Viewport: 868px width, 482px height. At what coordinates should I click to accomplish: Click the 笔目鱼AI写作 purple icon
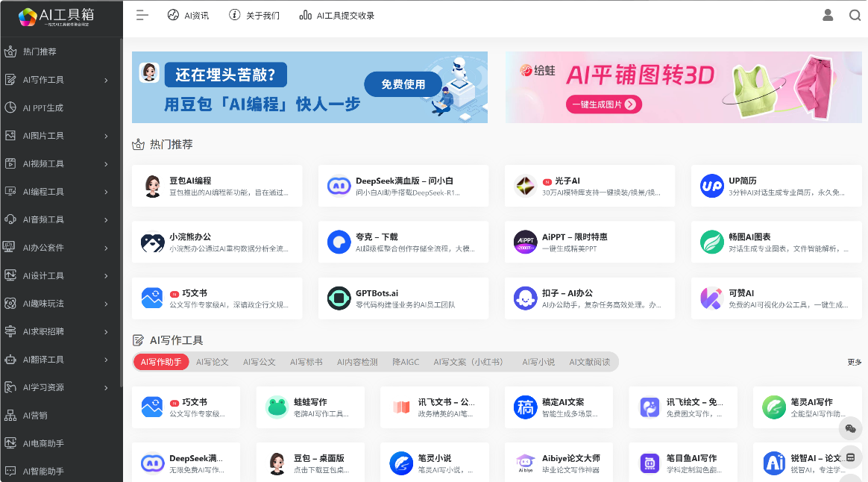(650, 463)
